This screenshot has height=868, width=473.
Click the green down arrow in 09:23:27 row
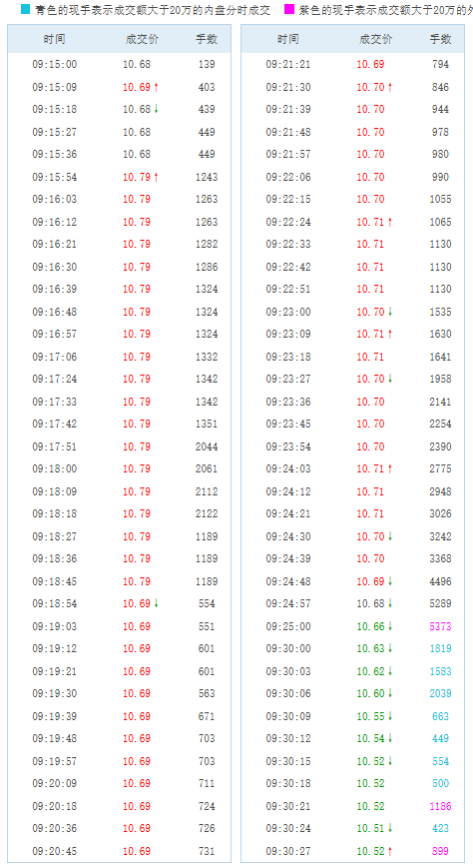[x=390, y=379]
